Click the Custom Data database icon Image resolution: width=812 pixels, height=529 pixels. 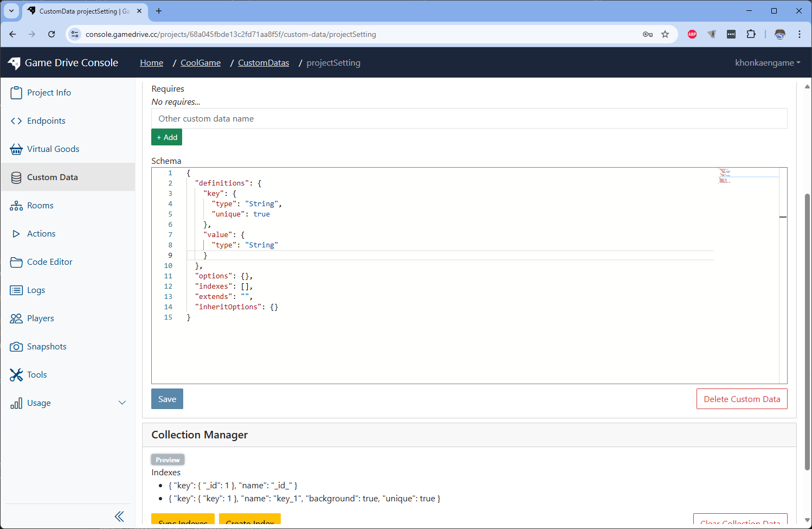[16, 177]
